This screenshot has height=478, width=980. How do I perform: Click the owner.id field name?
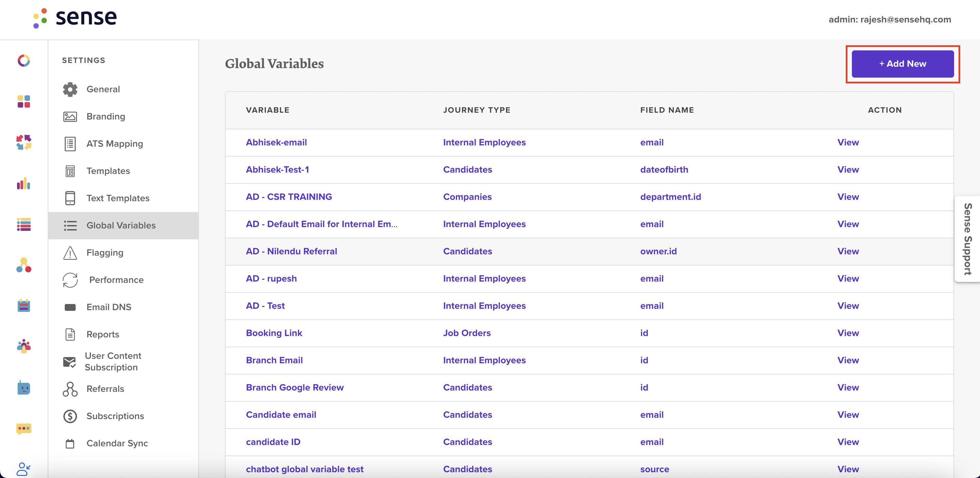pyautogui.click(x=658, y=251)
